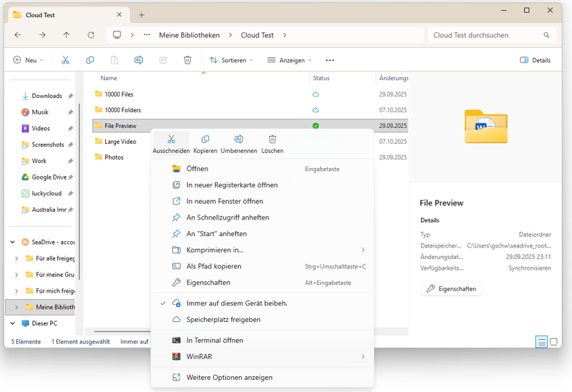Click the Neu button in toolbar
572x392 pixels.
tap(29, 60)
